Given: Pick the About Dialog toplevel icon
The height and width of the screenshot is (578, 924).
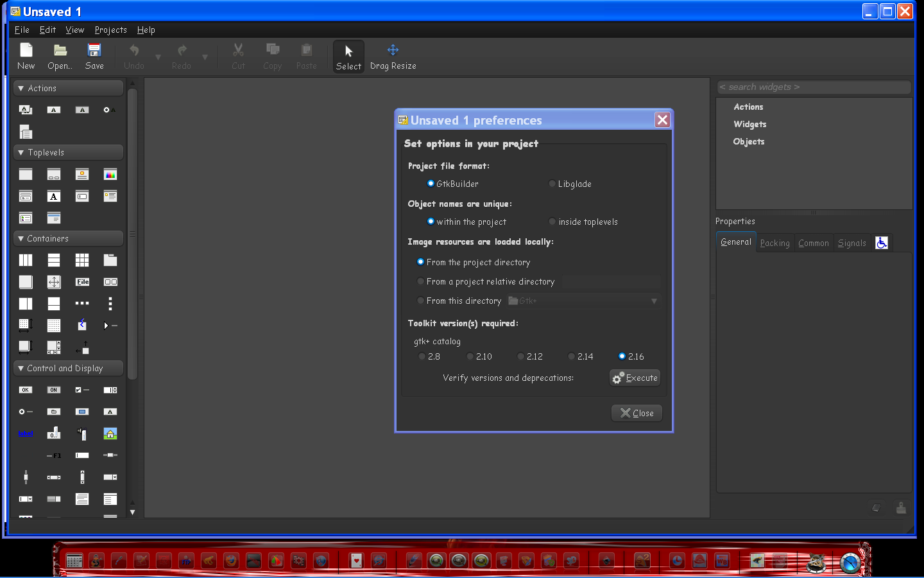Looking at the screenshot, I should pos(82,175).
